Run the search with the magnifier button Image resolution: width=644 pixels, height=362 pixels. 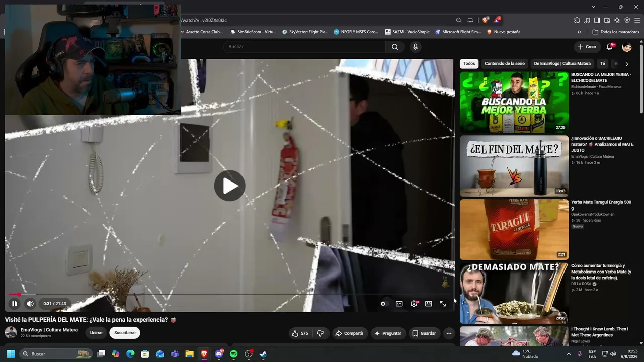point(395,47)
